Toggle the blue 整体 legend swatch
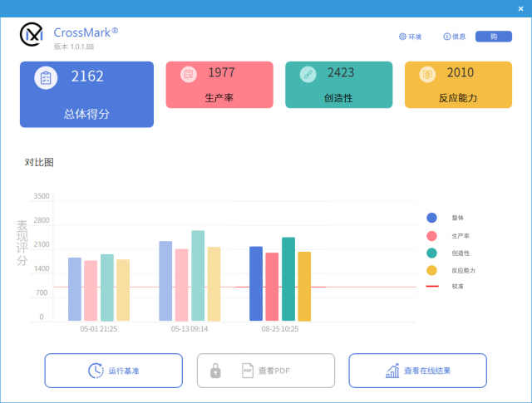Image resolution: width=532 pixels, height=403 pixels. [x=431, y=218]
